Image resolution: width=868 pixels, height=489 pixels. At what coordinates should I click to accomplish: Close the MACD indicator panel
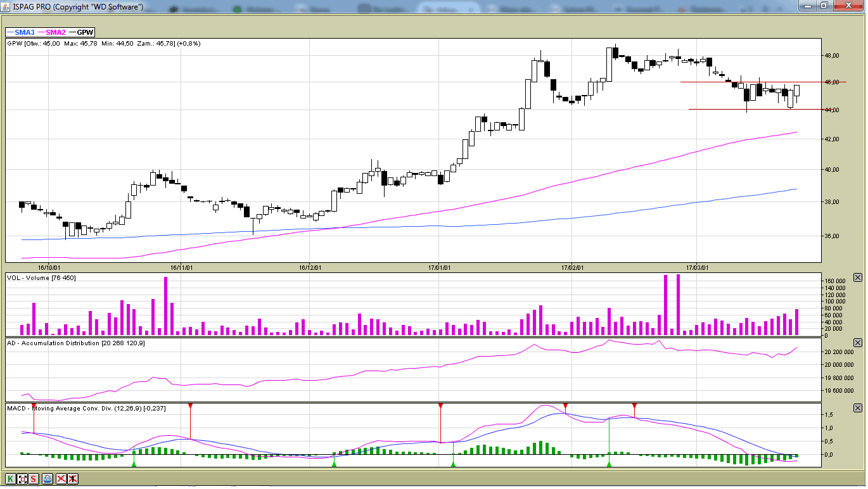pos(858,408)
